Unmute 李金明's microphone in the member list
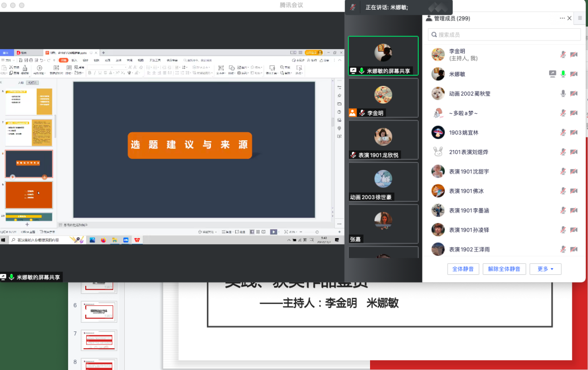 563,54
